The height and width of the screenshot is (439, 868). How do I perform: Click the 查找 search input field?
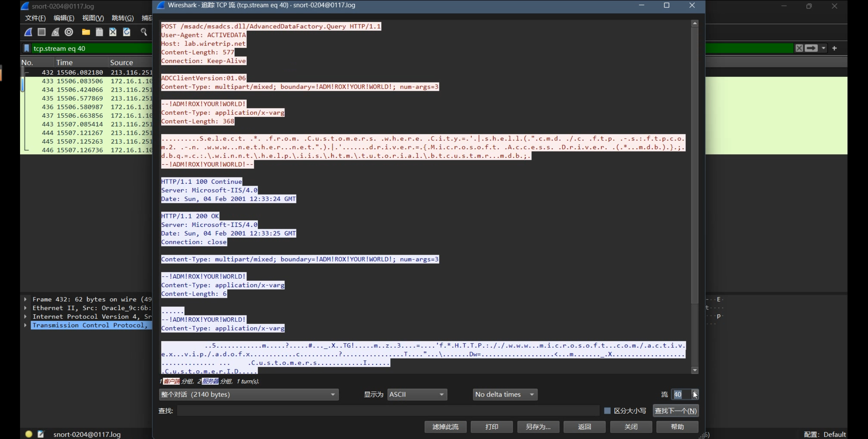point(387,411)
